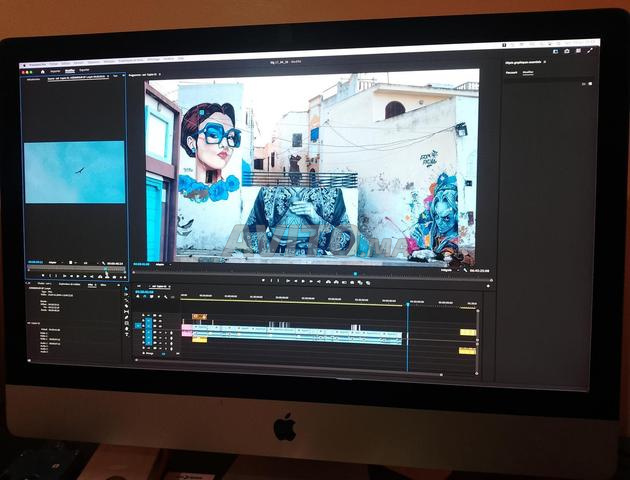630x480 pixels.
Task: Open the Program panel tab menu
Action: 160,75
